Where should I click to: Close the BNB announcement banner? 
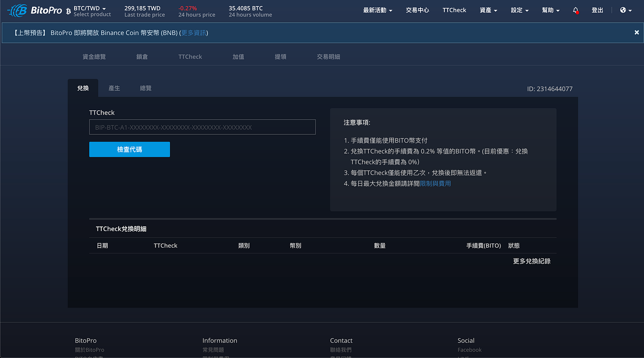click(637, 33)
